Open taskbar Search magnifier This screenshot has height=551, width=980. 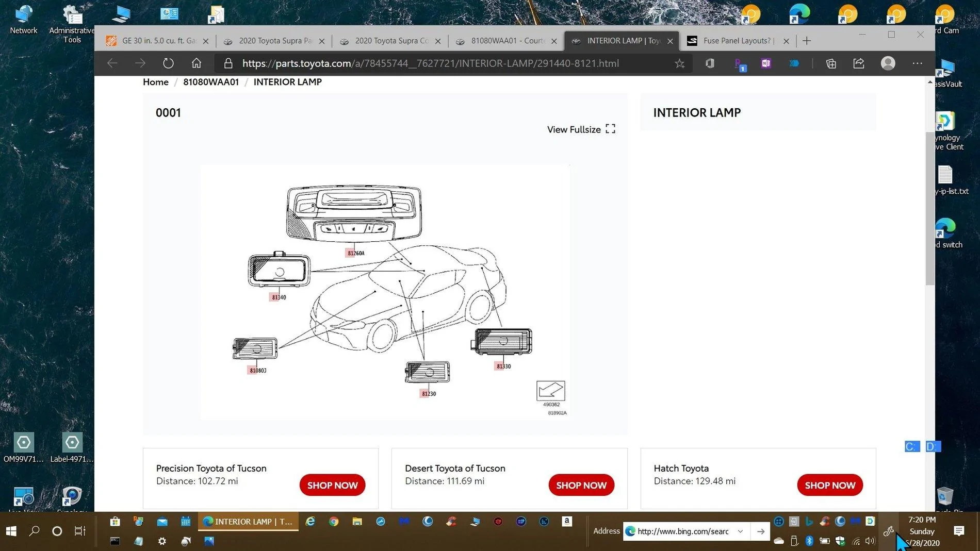(34, 531)
